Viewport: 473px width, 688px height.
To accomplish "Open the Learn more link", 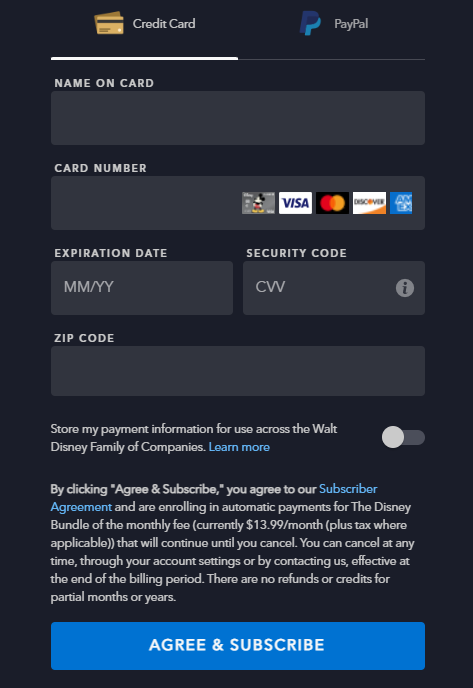I will pos(239,447).
